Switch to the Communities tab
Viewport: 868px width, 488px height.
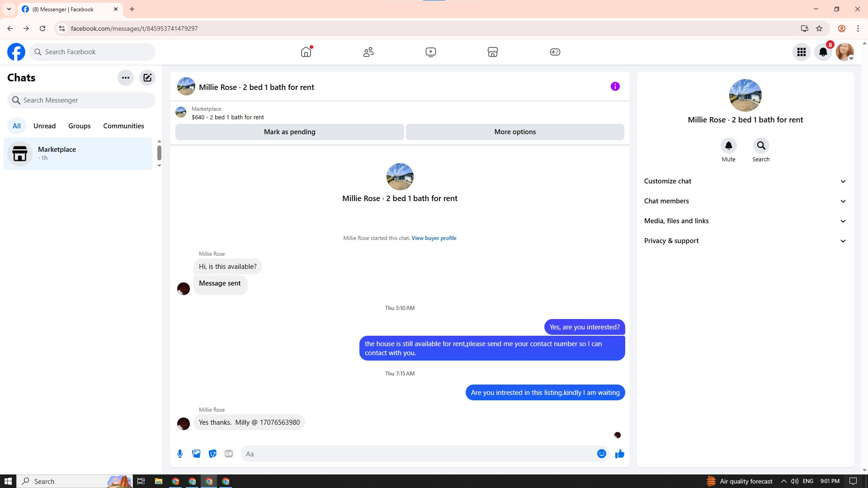[x=123, y=126]
